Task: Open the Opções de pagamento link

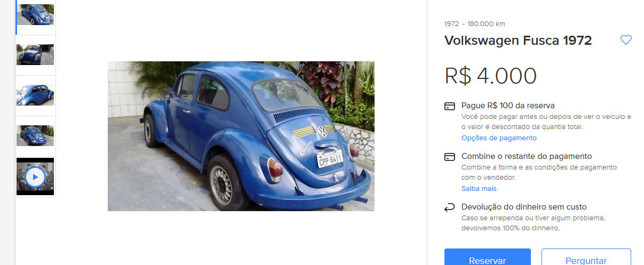Action: click(x=499, y=138)
